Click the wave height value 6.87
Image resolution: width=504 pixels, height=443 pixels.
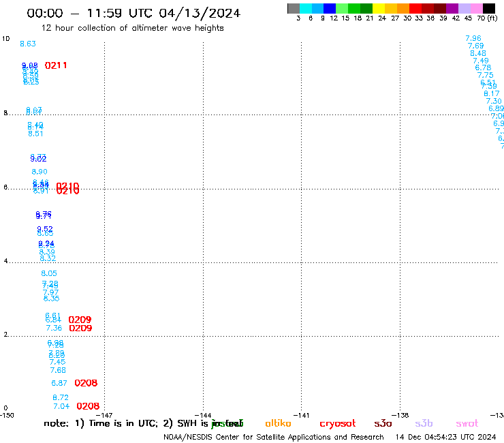[x=59, y=383]
